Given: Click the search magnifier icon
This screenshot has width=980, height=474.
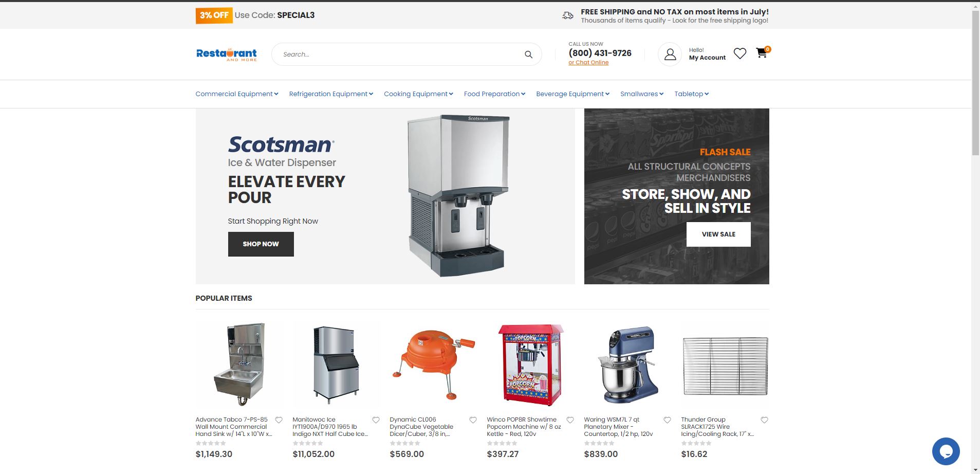Looking at the screenshot, I should (x=528, y=54).
